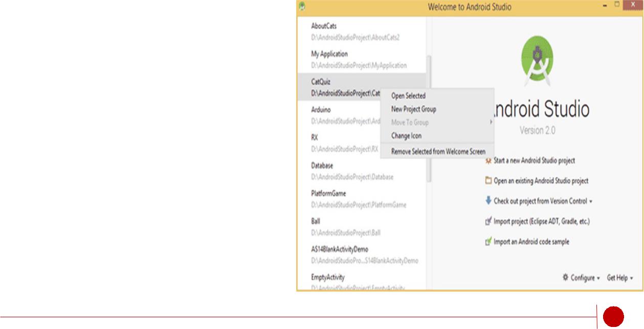Screen dimensions: 644x329
Task: Select the CatQuiz recent project
Action: (361, 87)
